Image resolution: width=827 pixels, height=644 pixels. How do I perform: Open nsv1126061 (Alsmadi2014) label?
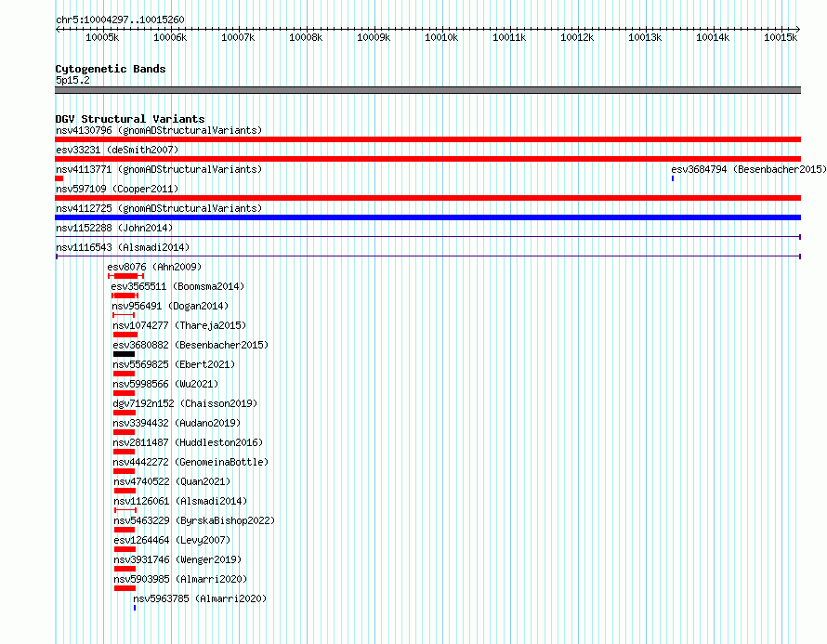click(180, 501)
